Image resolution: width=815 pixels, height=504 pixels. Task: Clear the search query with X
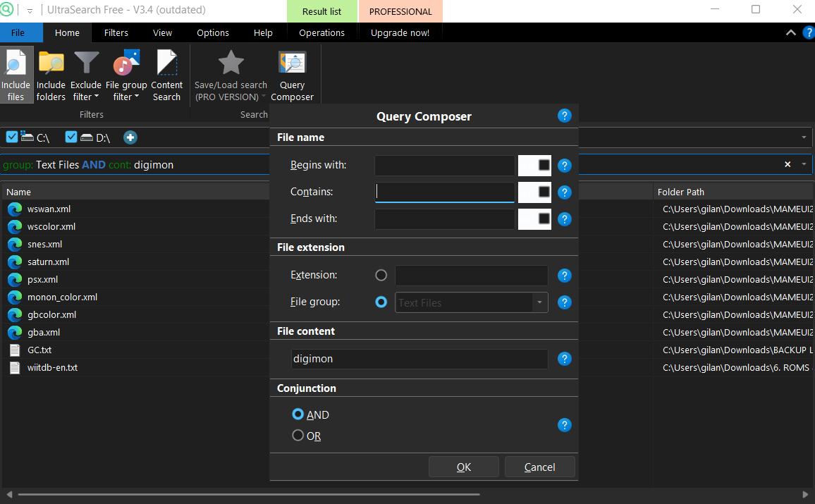point(788,164)
